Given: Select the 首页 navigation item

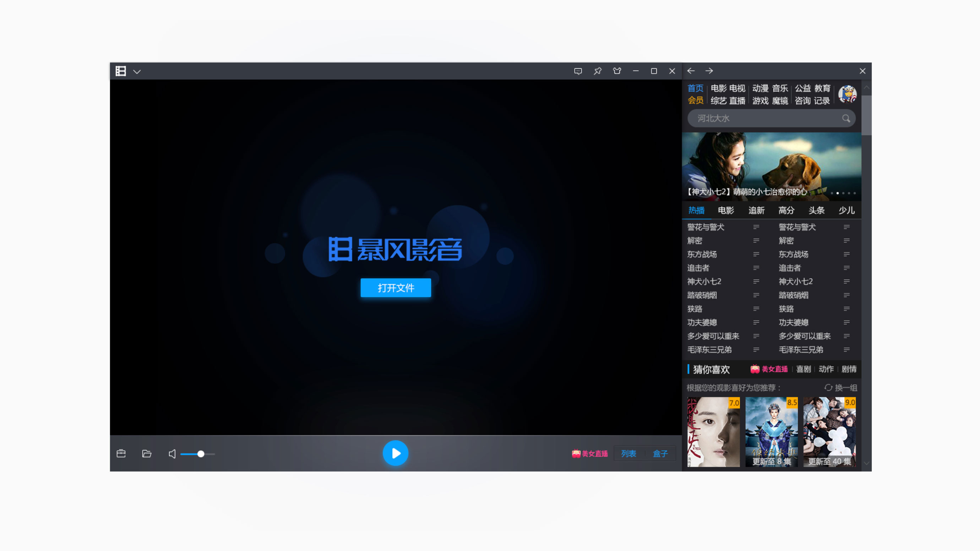Looking at the screenshot, I should tap(696, 88).
